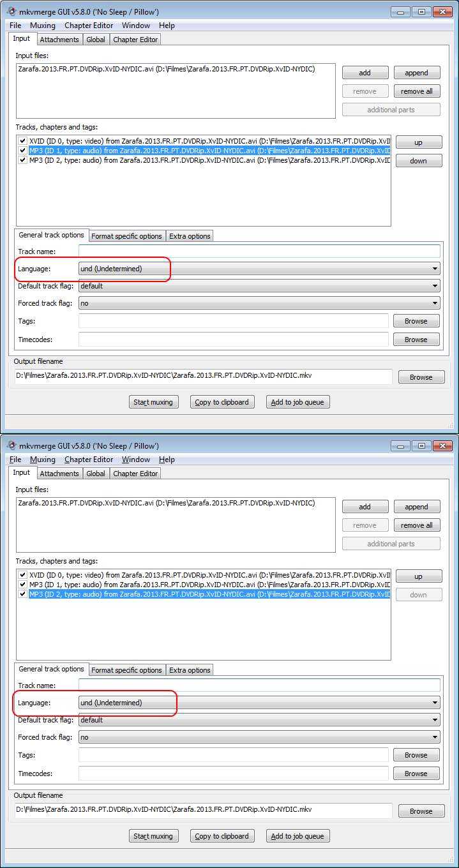
Task: Toggle XVID ID 0 track checkbox in bottom window
Action: pos(23,575)
